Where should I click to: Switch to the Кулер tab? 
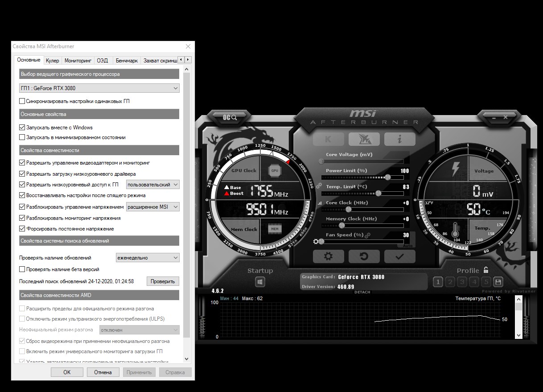point(53,60)
